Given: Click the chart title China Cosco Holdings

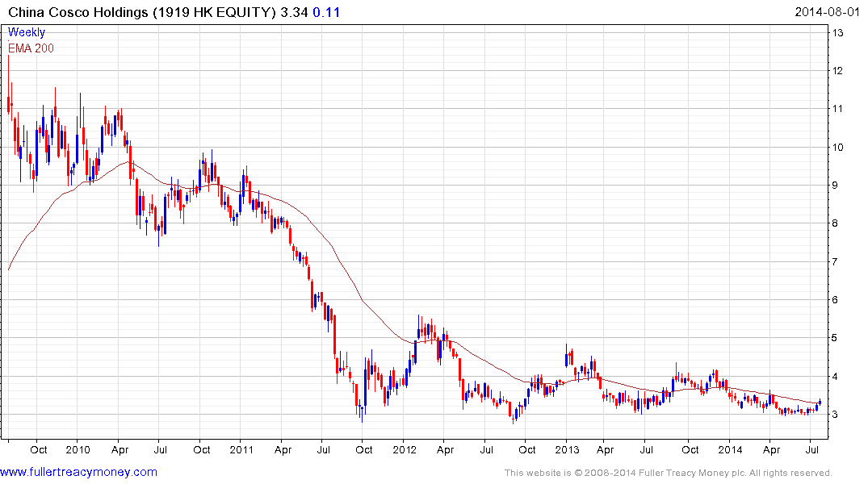Looking at the screenshot, I should (78, 12).
